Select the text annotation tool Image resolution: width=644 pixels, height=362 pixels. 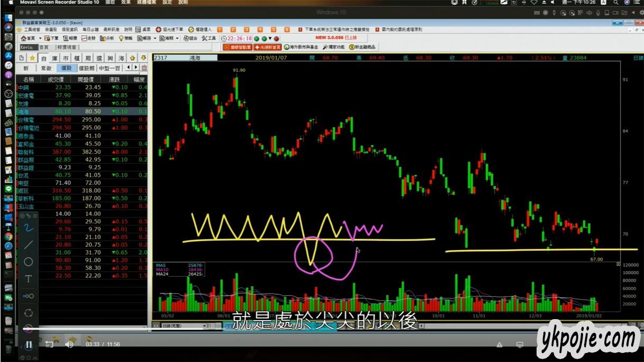click(x=29, y=278)
